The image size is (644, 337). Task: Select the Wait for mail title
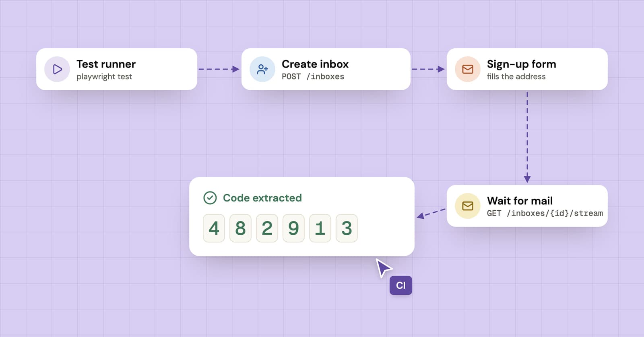(520, 201)
